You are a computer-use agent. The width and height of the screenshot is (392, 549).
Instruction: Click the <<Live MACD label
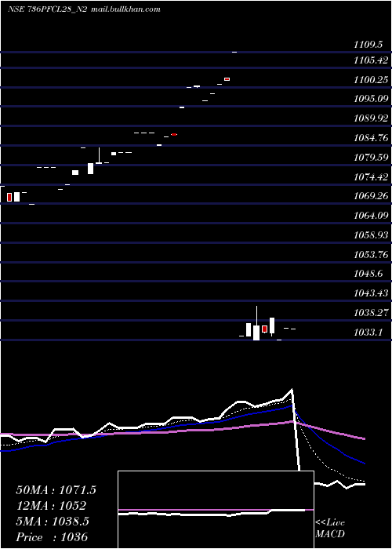pyautogui.click(x=330, y=528)
